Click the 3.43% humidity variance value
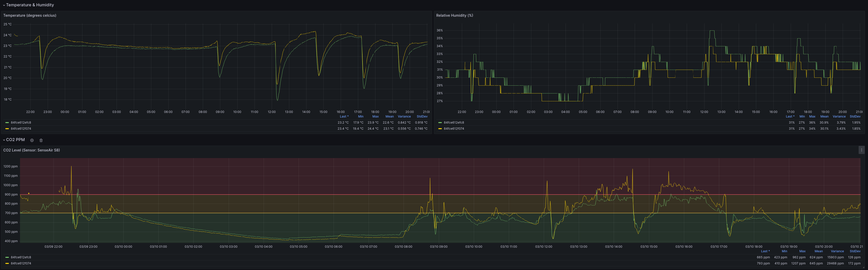This screenshot has width=868, height=270. [x=841, y=129]
